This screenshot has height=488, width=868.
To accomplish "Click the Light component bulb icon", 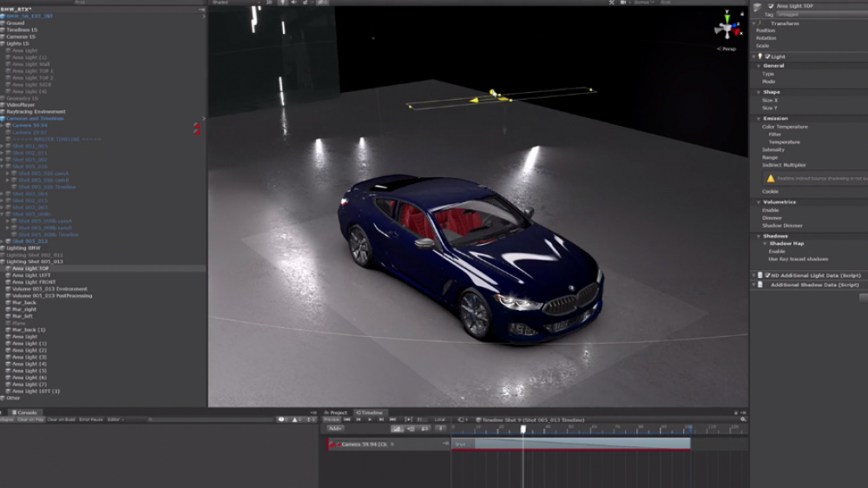I will click(x=760, y=56).
